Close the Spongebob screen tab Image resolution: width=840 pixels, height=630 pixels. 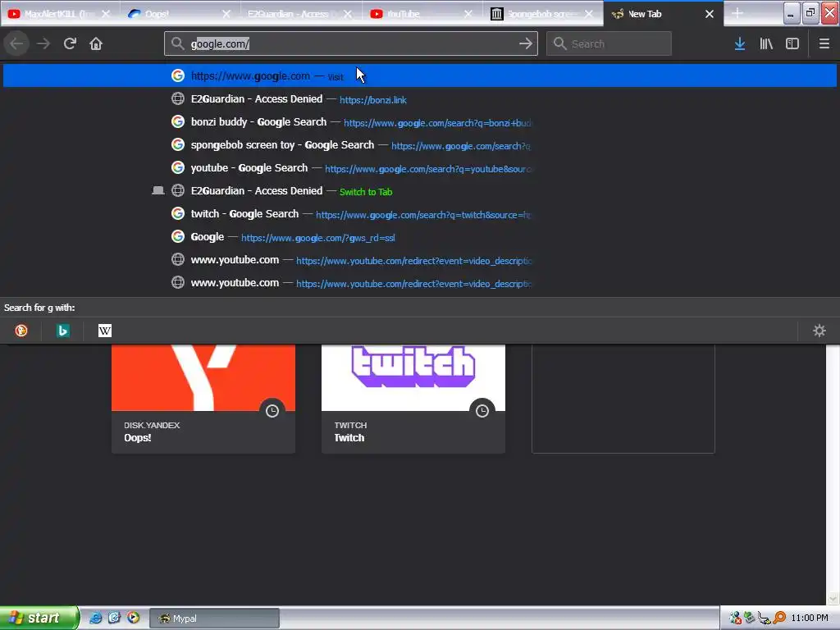589,14
